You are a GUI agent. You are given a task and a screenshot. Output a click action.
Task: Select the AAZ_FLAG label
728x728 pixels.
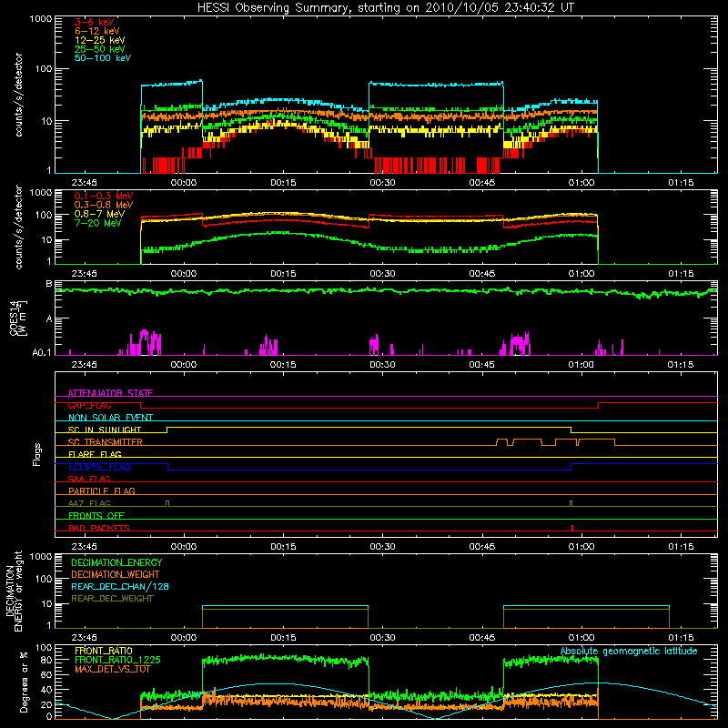coord(89,503)
